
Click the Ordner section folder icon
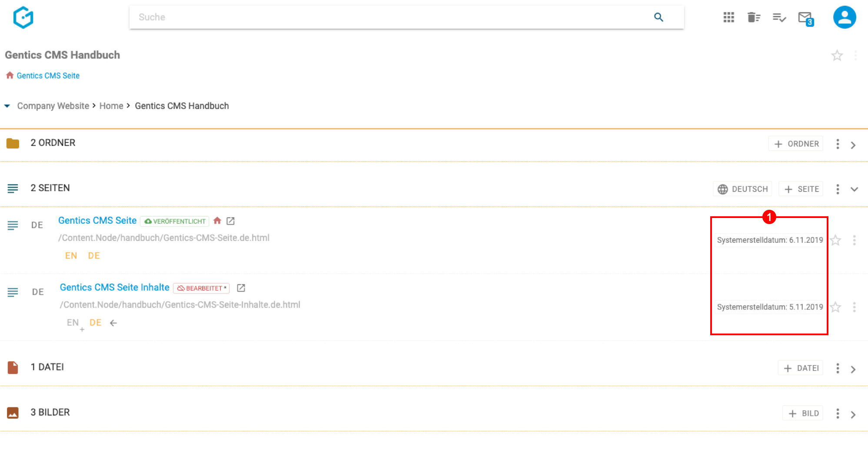[13, 143]
